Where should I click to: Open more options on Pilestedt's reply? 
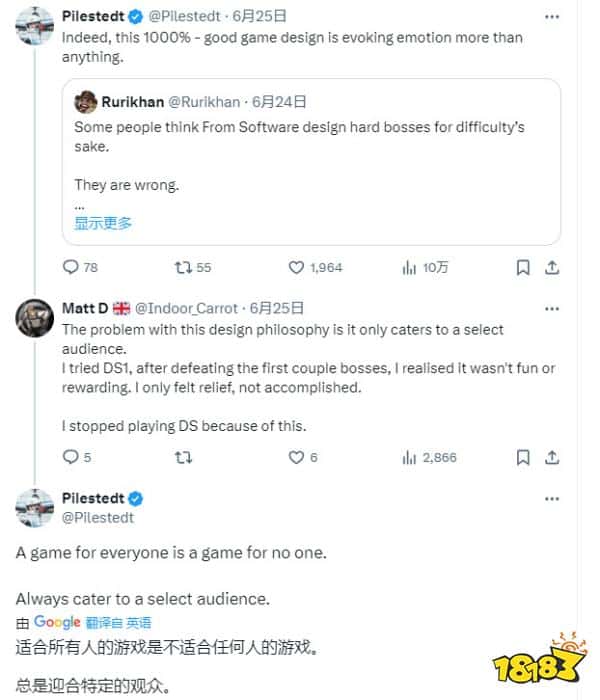(552, 499)
